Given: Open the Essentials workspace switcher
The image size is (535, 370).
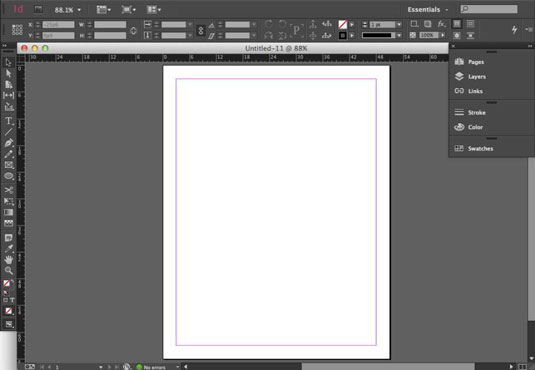Looking at the screenshot, I should [x=428, y=10].
